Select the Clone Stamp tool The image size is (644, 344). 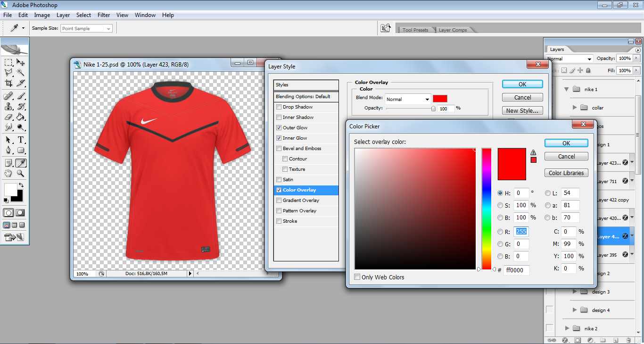[8, 106]
